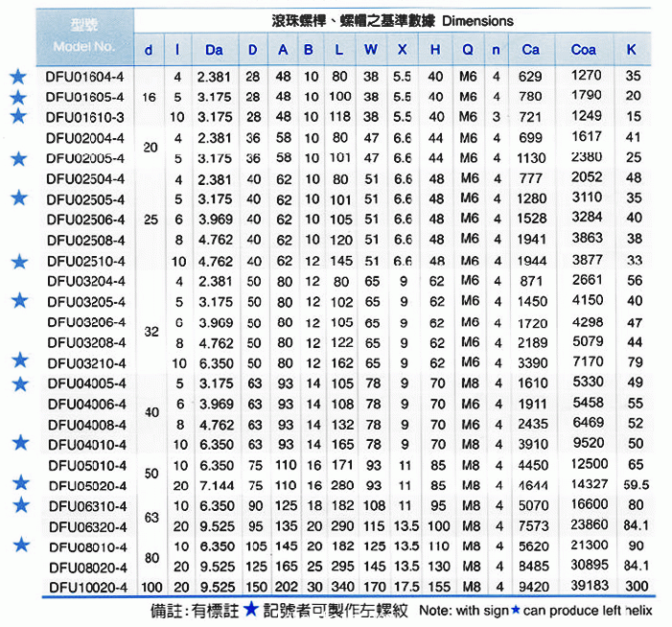The height and width of the screenshot is (627, 672).
Task: Click the Coa column header
Action: pyautogui.click(x=583, y=50)
